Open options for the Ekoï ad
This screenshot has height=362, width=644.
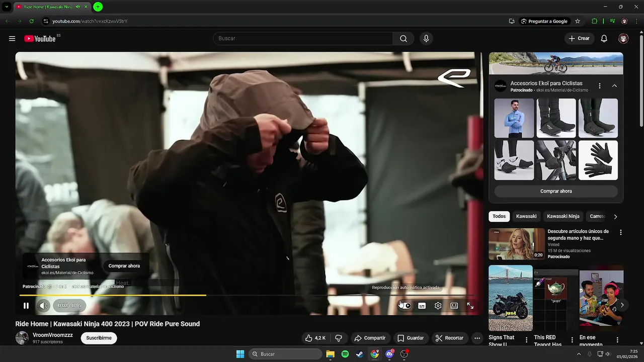tap(600, 86)
